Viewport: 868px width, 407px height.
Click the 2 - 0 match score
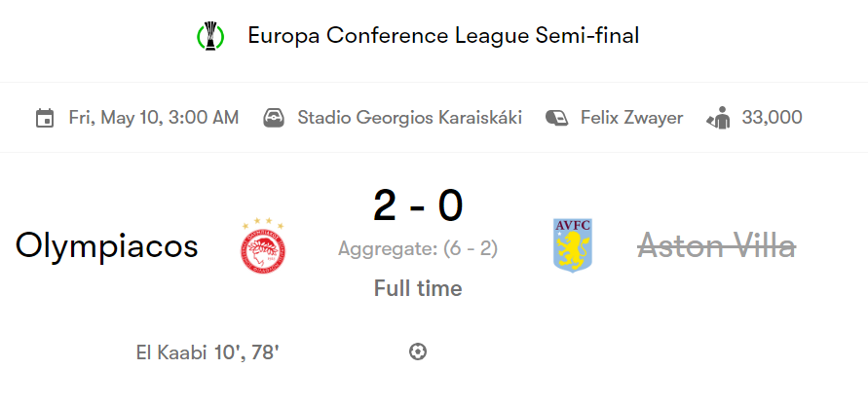tap(418, 205)
